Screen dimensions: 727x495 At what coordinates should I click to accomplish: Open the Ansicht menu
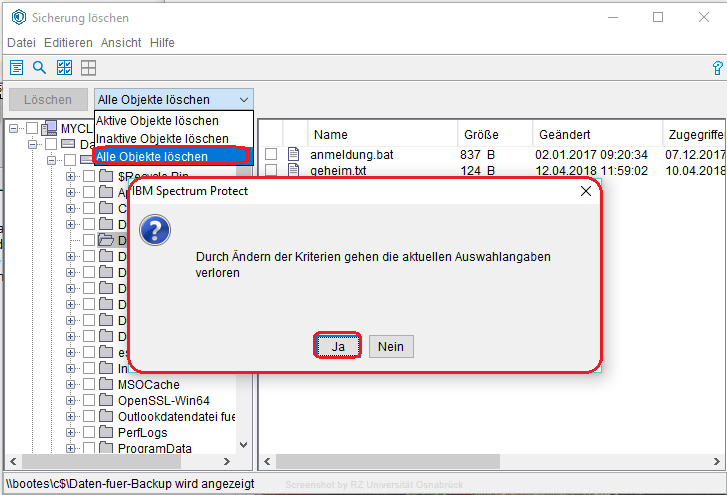coord(120,43)
